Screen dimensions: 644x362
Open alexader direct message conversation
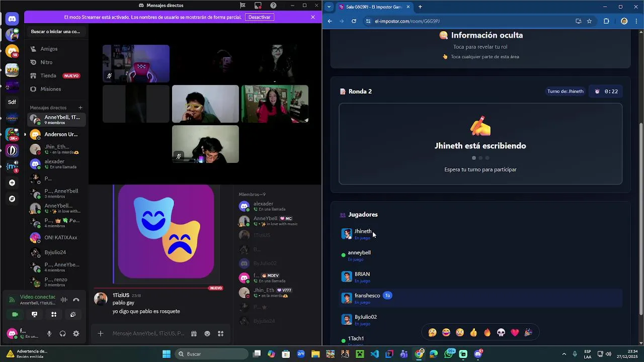[56, 164]
